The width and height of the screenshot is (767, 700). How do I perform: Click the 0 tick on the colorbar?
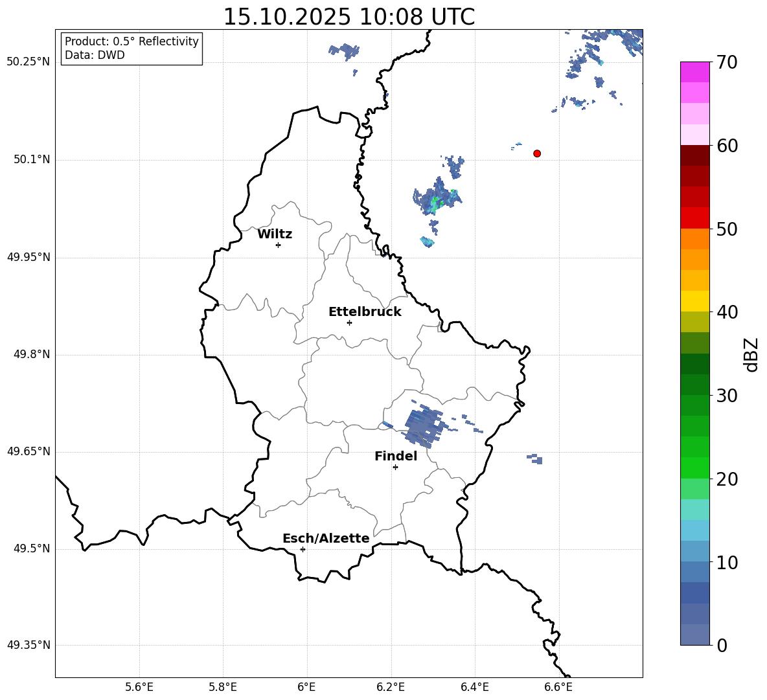(x=722, y=646)
